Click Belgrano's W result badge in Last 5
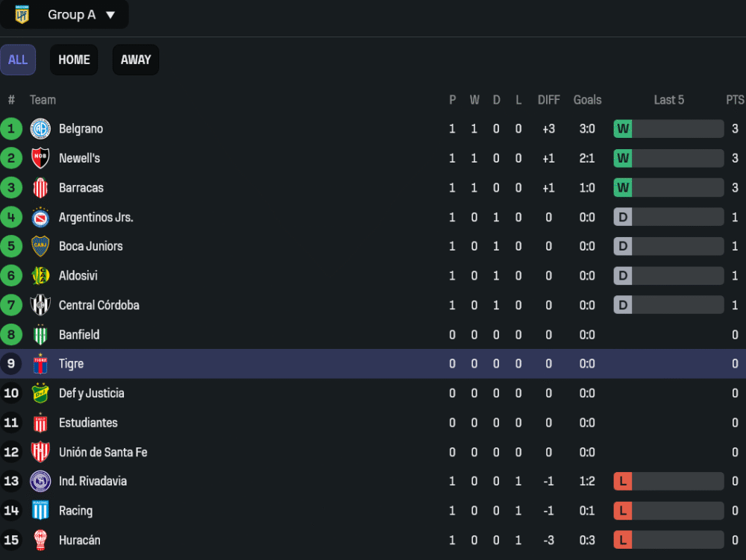The image size is (746, 560). (x=623, y=129)
